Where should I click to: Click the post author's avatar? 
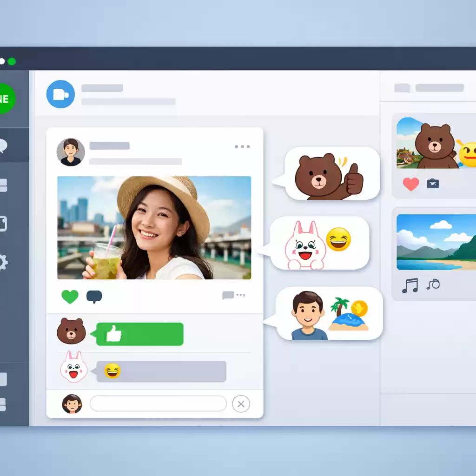(71, 152)
